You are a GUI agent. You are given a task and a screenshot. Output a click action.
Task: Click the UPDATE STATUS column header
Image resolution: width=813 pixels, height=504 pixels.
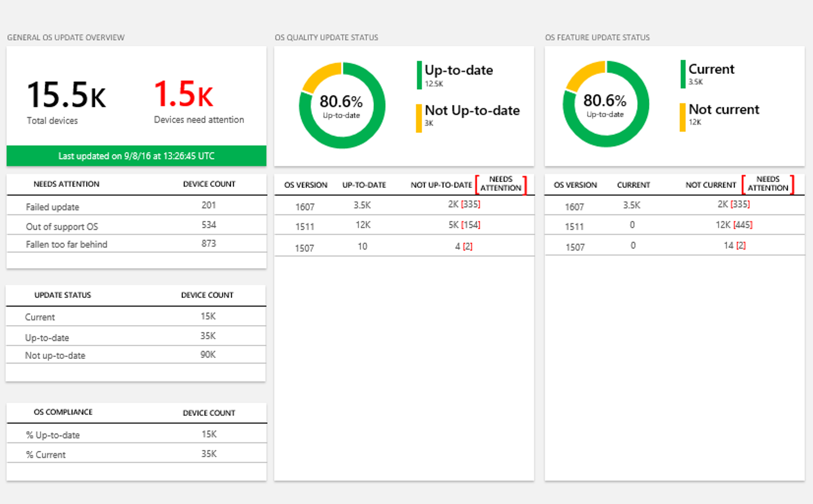63,295
